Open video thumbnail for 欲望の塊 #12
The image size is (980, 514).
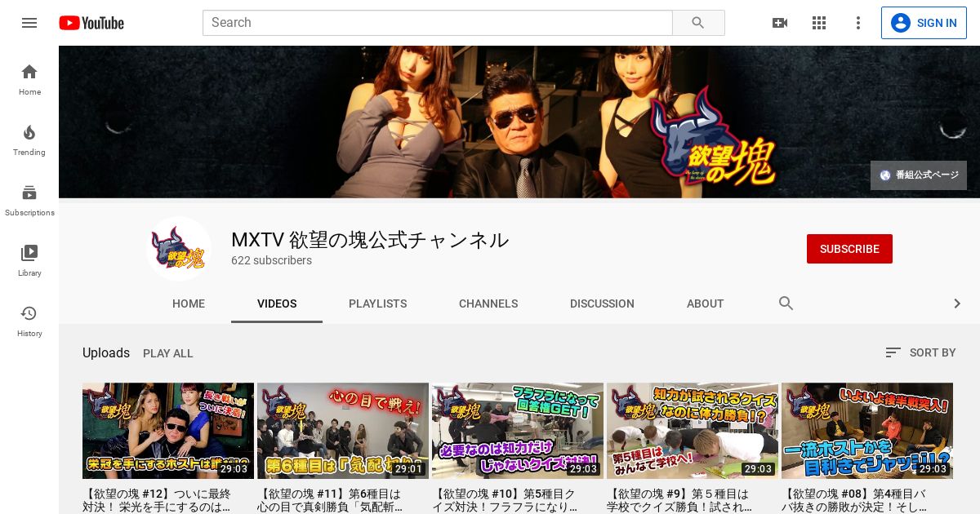[168, 431]
